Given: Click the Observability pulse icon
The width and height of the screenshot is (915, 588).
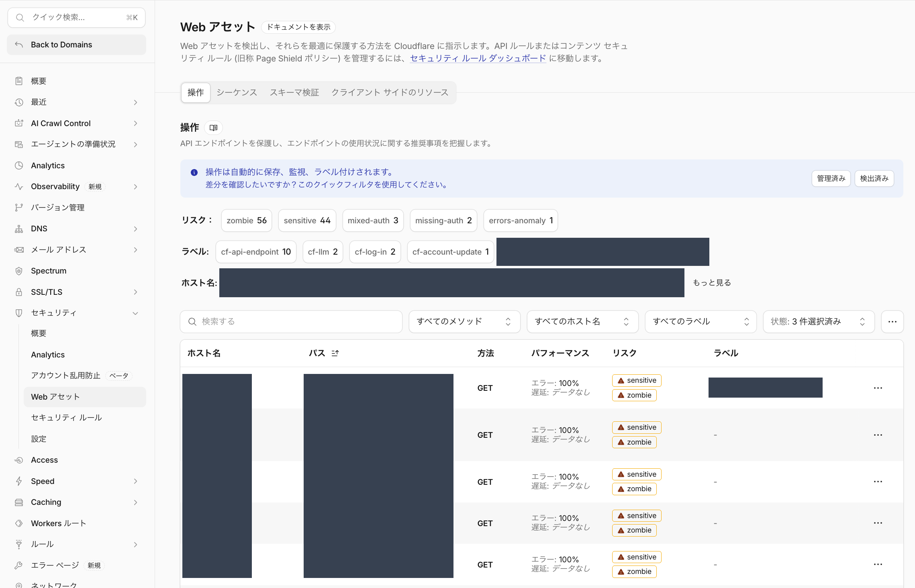Looking at the screenshot, I should pyautogui.click(x=19, y=186).
